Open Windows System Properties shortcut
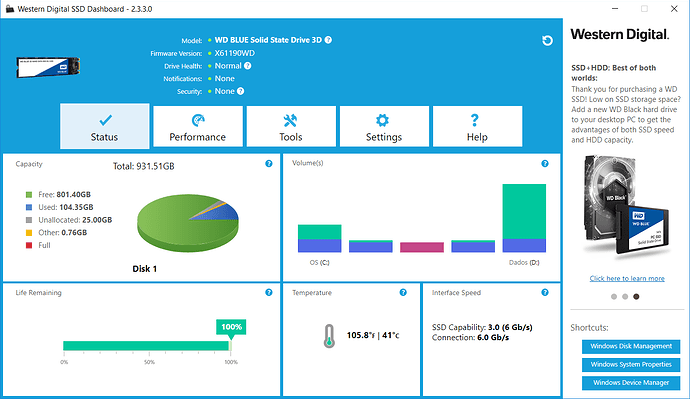The height and width of the screenshot is (399, 690). [631, 364]
